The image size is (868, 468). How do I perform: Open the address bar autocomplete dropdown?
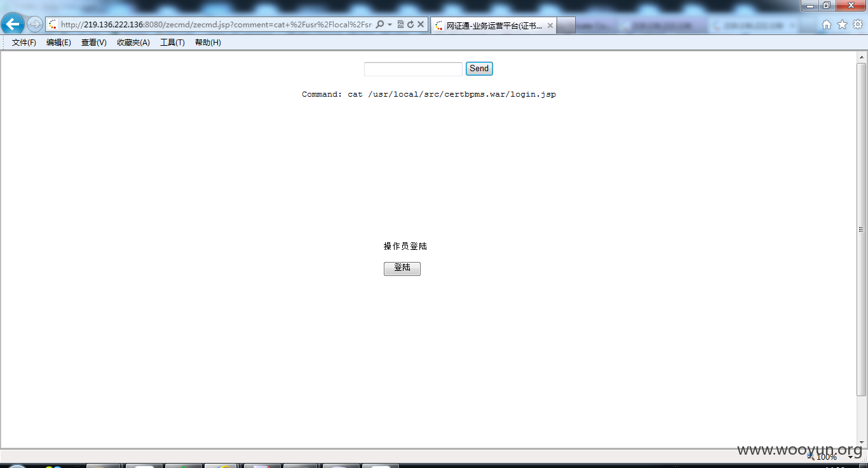coord(390,25)
